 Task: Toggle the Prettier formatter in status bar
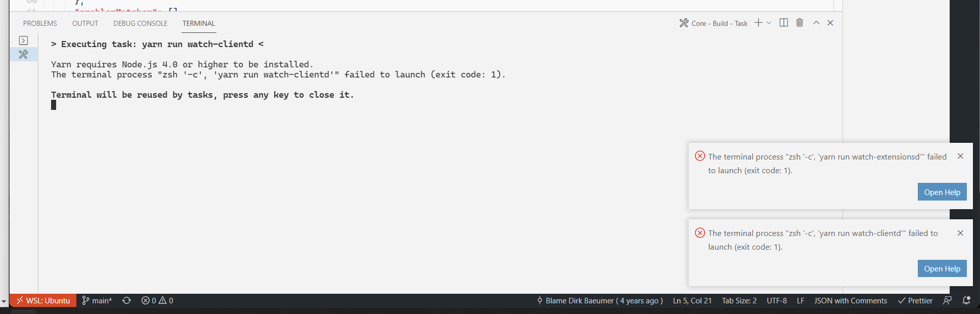pos(915,300)
